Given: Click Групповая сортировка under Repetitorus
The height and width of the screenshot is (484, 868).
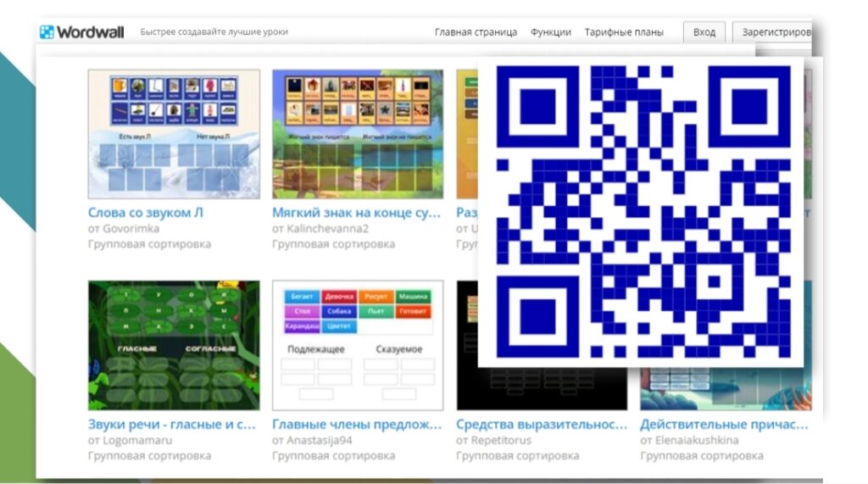Looking at the screenshot, I should pos(518,456).
